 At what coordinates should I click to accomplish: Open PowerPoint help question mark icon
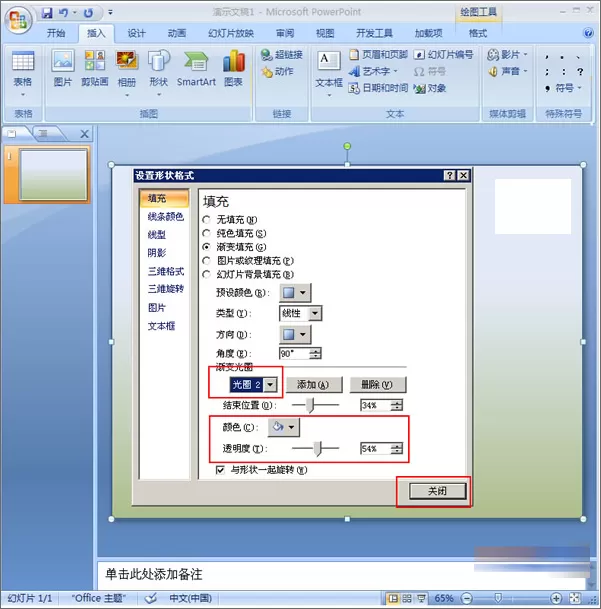588,33
